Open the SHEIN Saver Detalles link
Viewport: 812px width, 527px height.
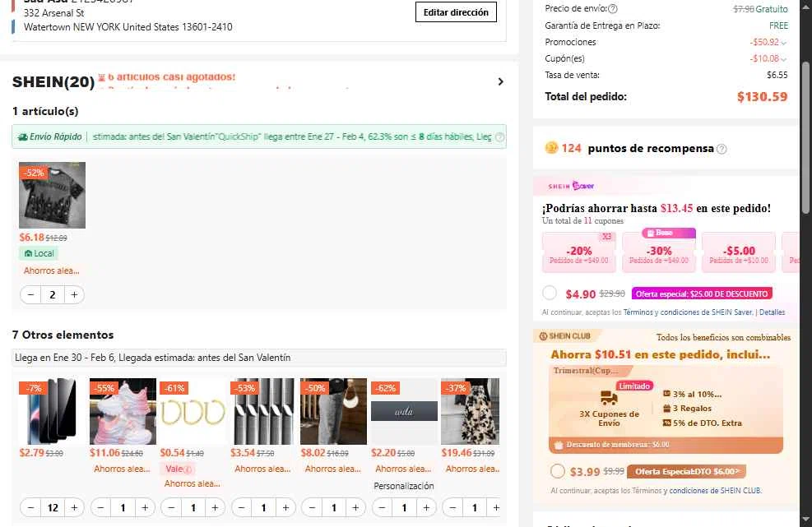773,312
